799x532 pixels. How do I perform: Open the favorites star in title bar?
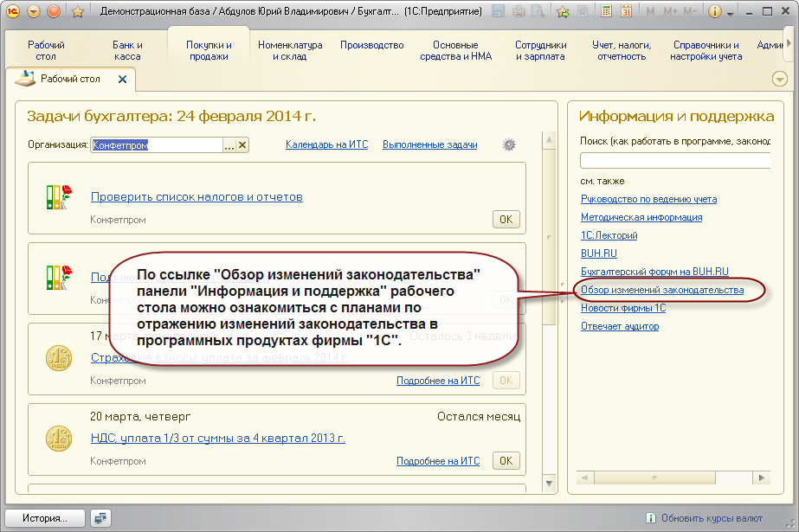coord(77,11)
